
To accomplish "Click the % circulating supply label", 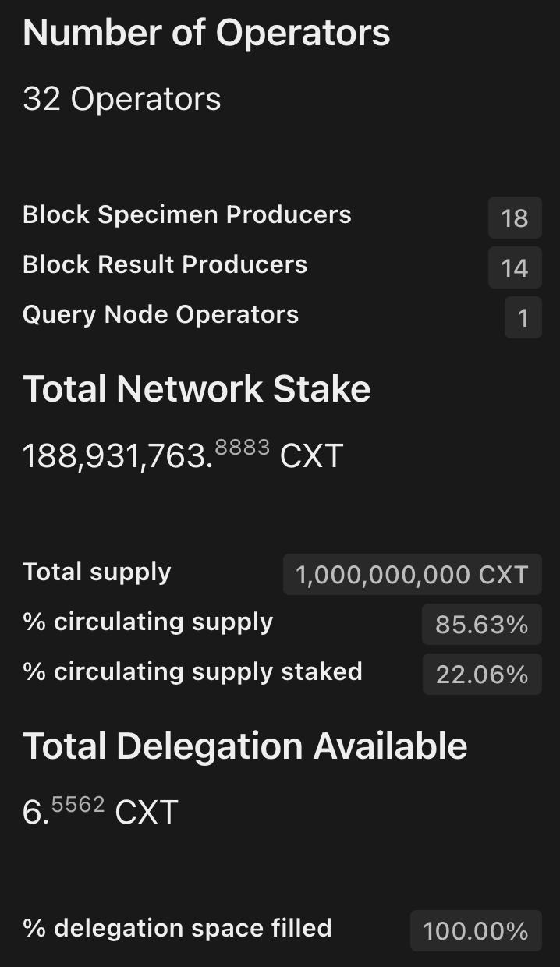I will pos(148,622).
